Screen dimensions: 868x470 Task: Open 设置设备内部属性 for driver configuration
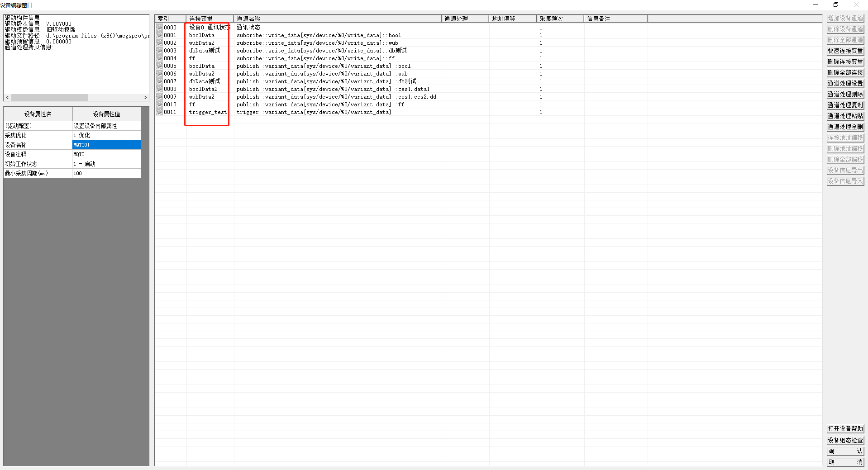tap(106, 126)
